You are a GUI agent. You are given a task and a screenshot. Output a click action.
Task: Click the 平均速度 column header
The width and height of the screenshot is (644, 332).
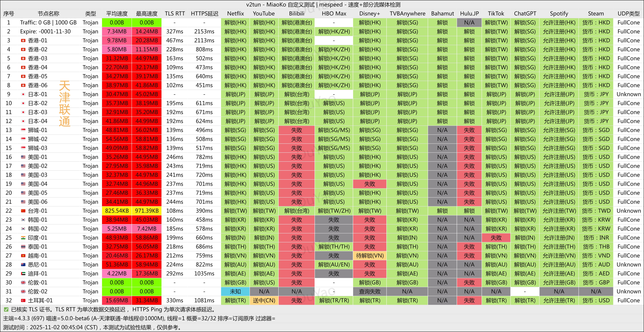(117, 13)
